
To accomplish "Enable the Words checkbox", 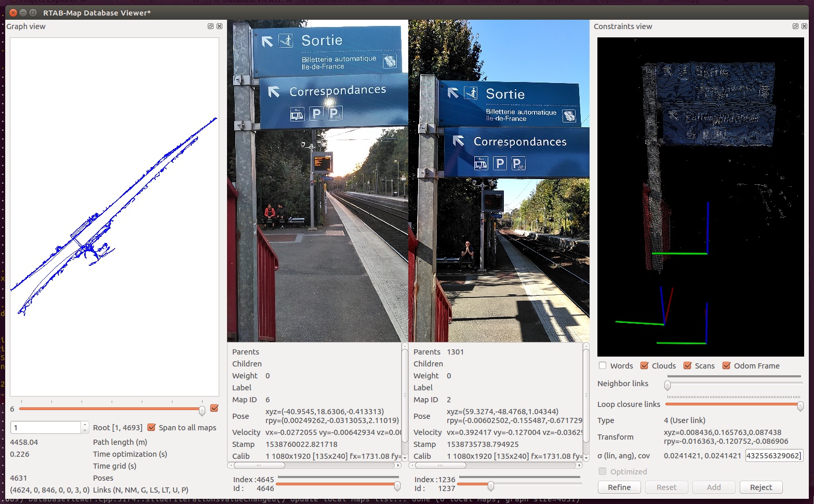I will (x=603, y=365).
